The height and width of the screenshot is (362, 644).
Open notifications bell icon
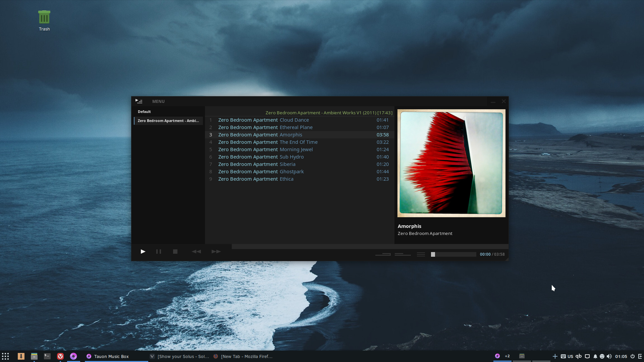click(595, 356)
